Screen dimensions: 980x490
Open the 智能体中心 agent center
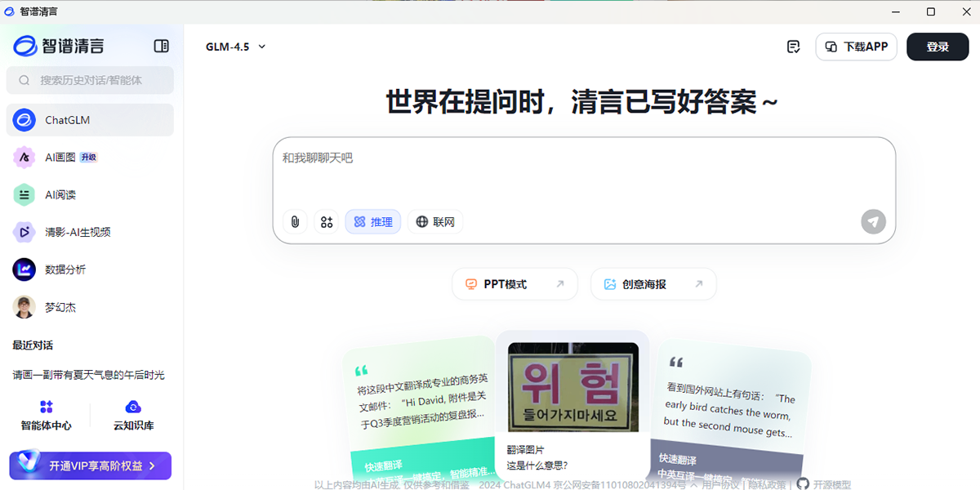[46, 415]
